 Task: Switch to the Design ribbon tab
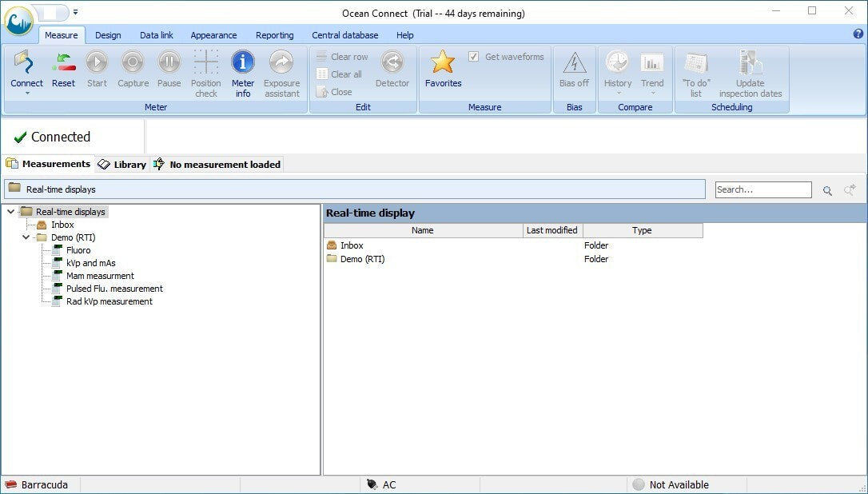108,35
